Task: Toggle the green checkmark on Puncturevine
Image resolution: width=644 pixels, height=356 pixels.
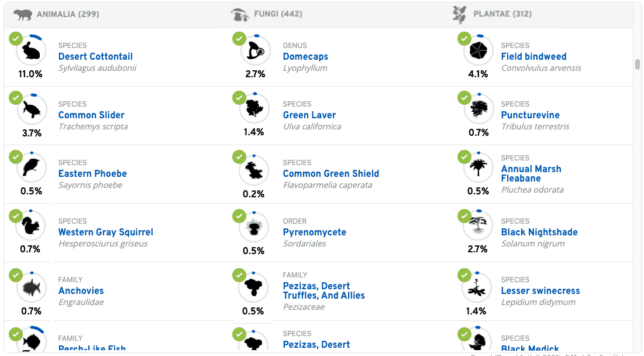Action: [464, 98]
